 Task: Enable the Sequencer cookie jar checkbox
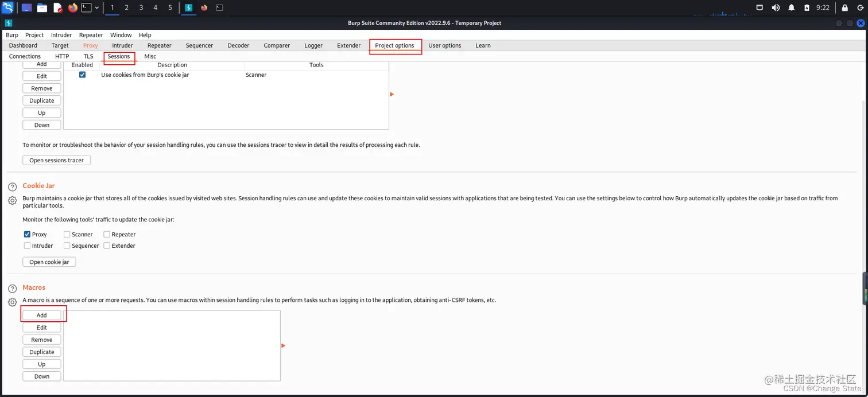67,246
